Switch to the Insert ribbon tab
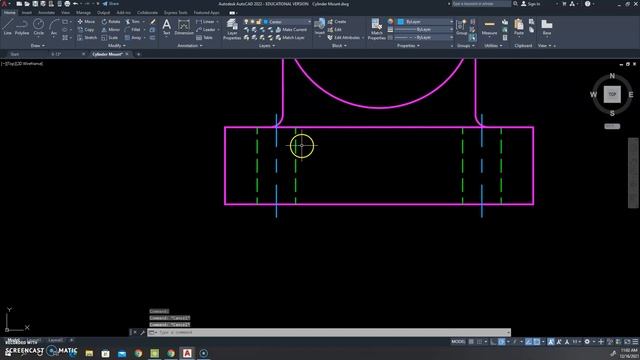 point(27,13)
